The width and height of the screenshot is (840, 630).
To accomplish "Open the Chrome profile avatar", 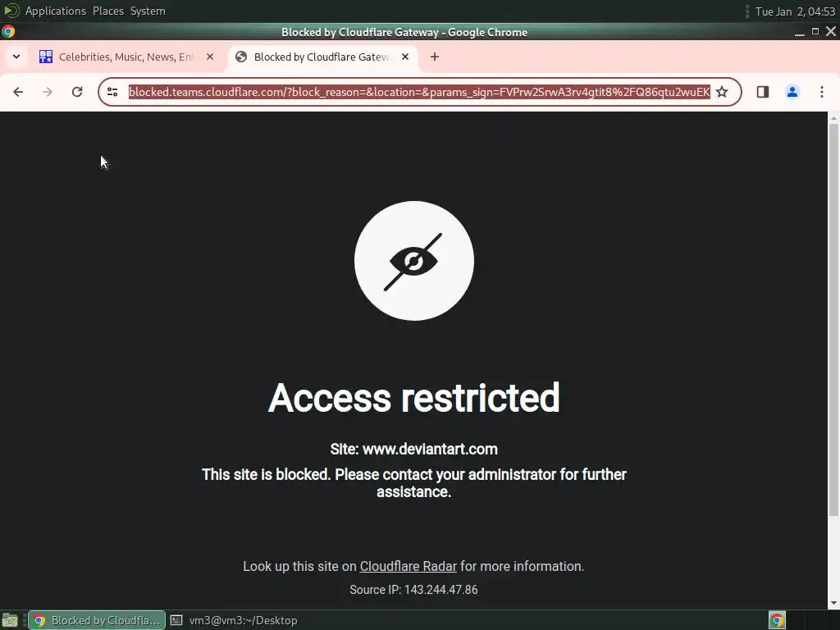I will click(792, 92).
